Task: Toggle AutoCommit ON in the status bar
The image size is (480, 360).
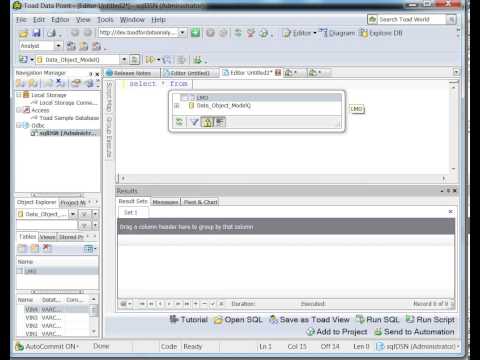Action: click(47, 347)
